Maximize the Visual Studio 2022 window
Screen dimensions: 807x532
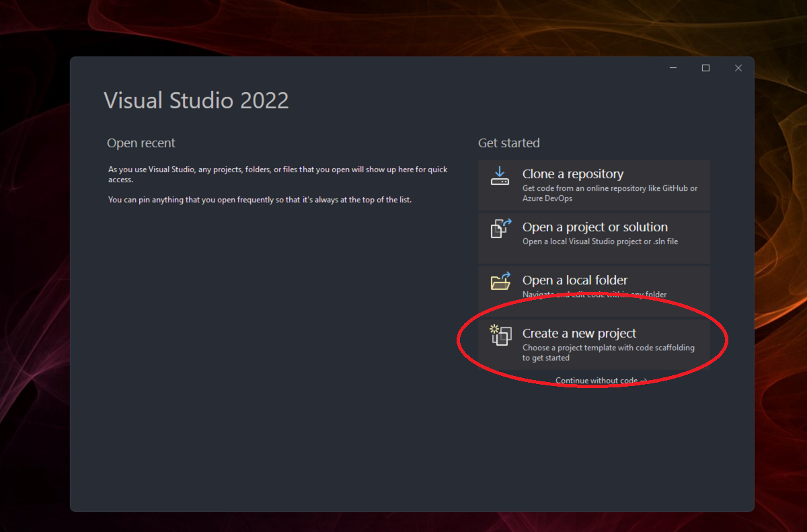[x=705, y=68]
